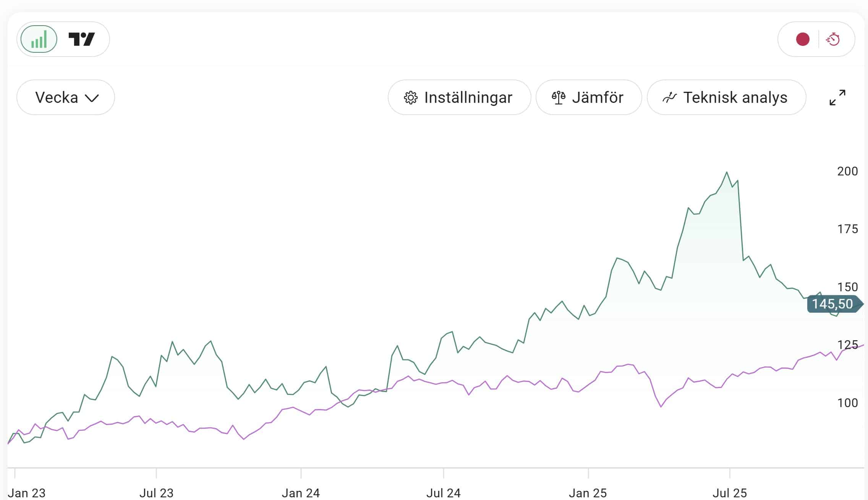
Task: Click the Jan 25 time axis label
Action: pyautogui.click(x=588, y=493)
